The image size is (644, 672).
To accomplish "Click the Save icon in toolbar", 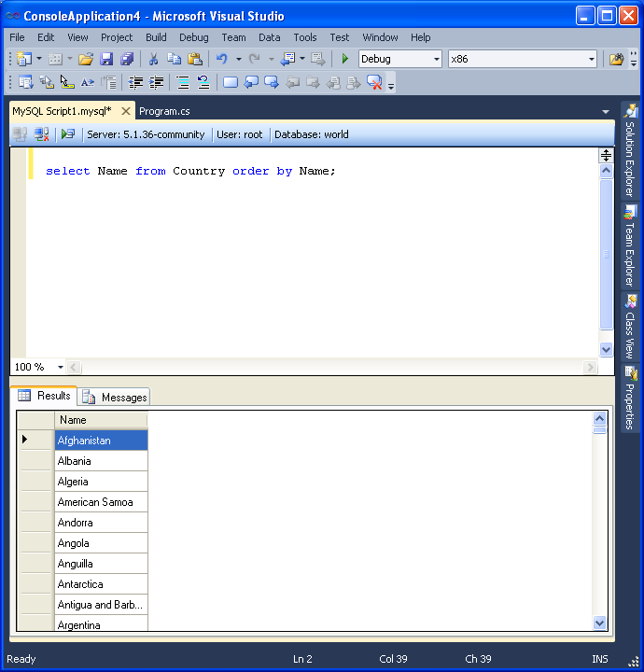I will 106,59.
